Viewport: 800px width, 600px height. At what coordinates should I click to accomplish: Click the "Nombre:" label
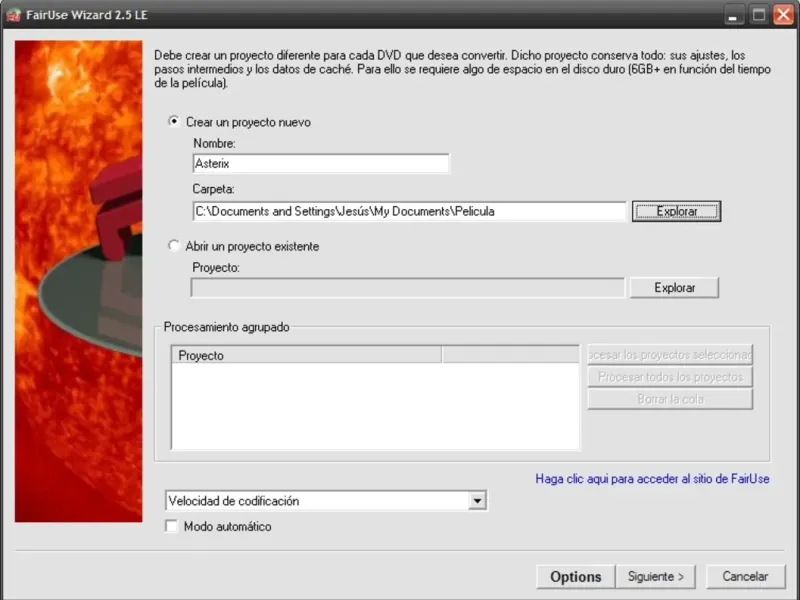214,143
